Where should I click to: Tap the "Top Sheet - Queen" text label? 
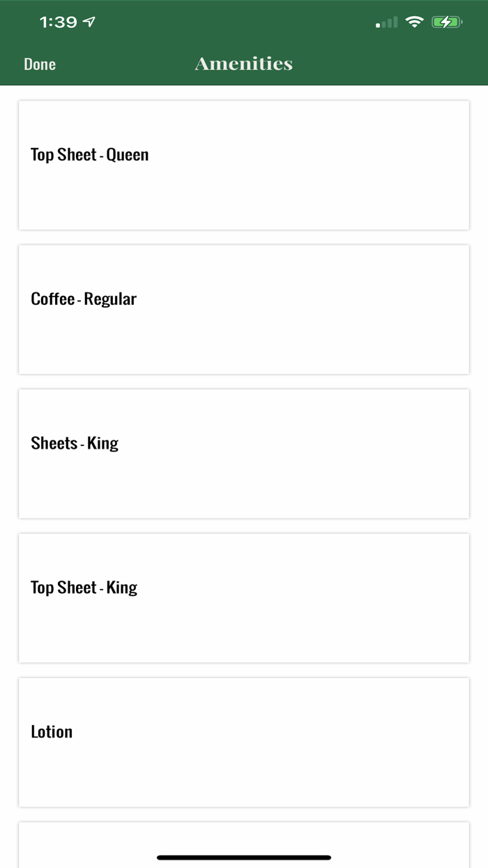[90, 155]
